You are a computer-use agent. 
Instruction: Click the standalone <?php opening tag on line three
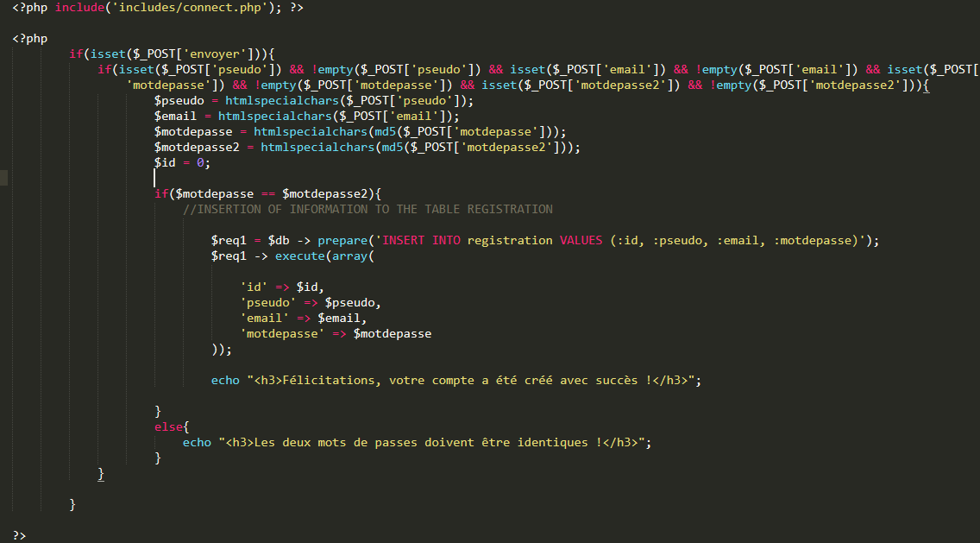(30, 39)
